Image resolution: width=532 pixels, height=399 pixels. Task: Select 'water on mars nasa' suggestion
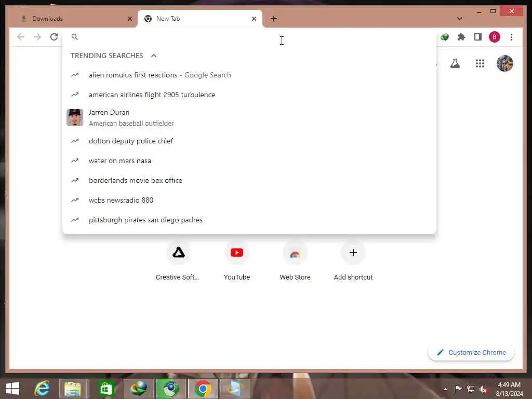[x=249, y=161]
